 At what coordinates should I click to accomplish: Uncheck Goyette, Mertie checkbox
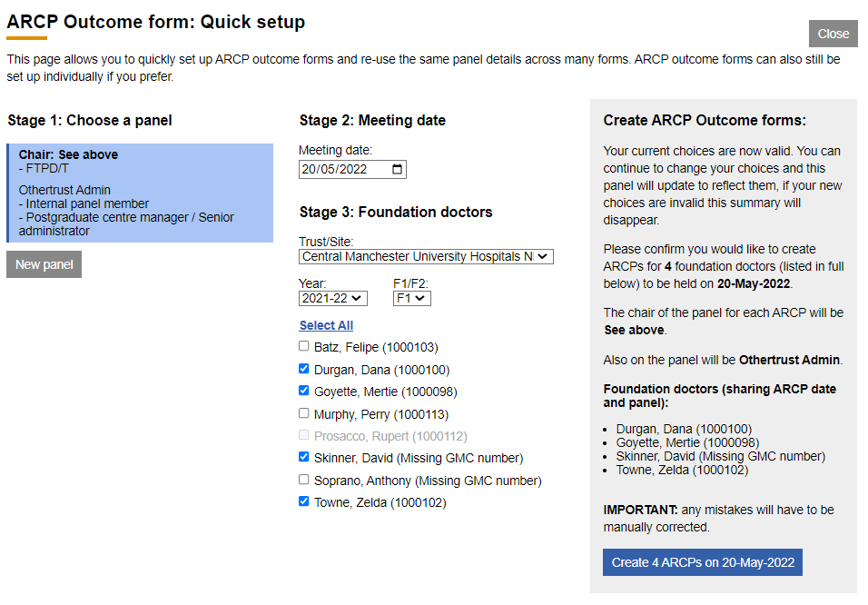pos(304,391)
